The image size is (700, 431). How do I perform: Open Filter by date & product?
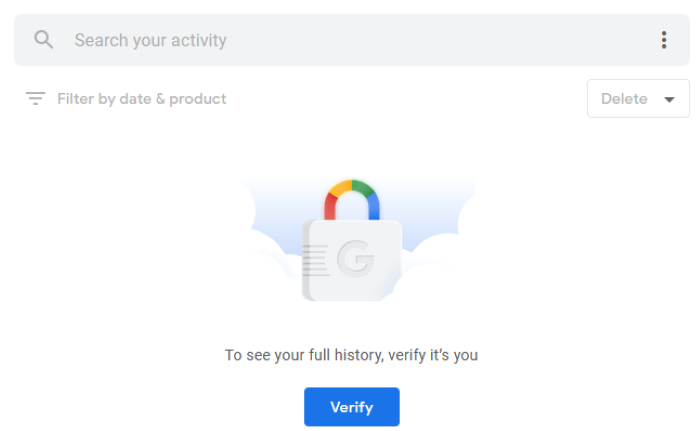coord(141,99)
